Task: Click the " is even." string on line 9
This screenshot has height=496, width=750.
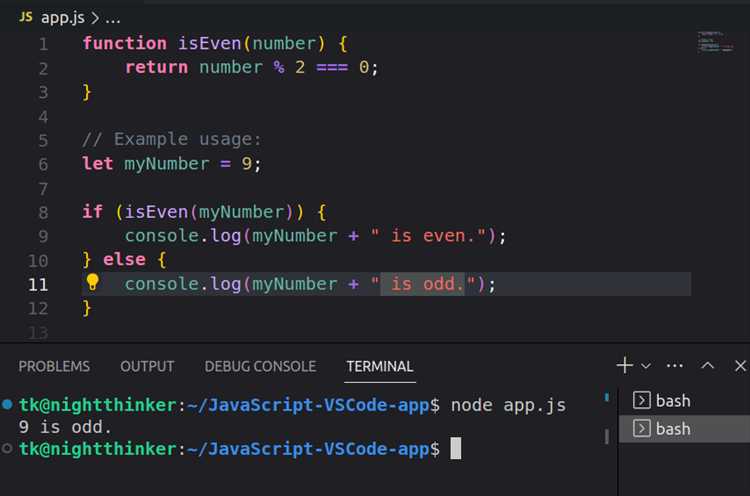Action: click(x=428, y=235)
